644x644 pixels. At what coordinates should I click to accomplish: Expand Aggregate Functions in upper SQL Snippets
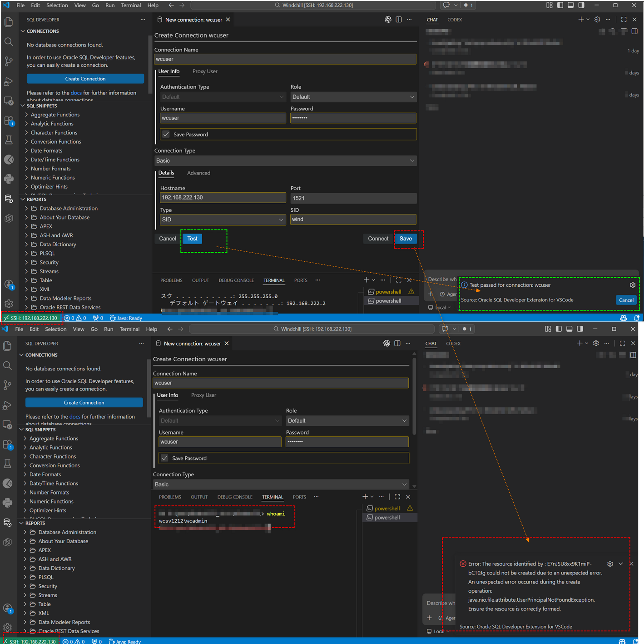pyautogui.click(x=55, y=115)
